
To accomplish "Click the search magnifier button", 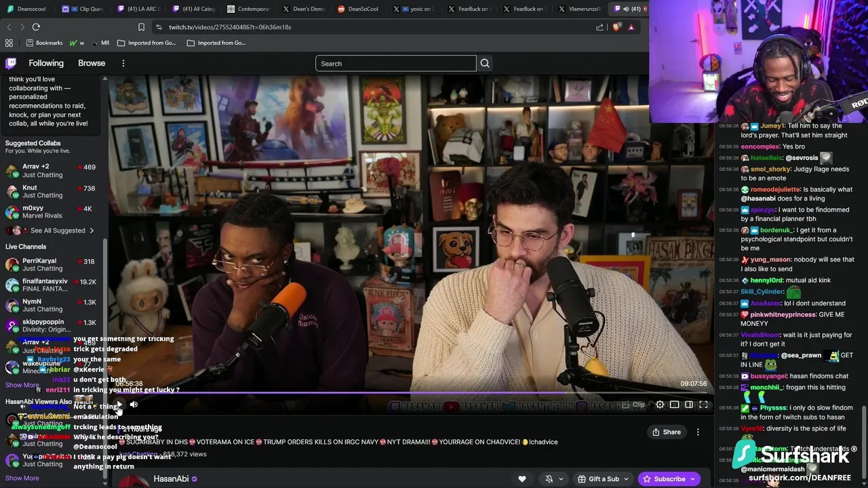I will 485,63.
